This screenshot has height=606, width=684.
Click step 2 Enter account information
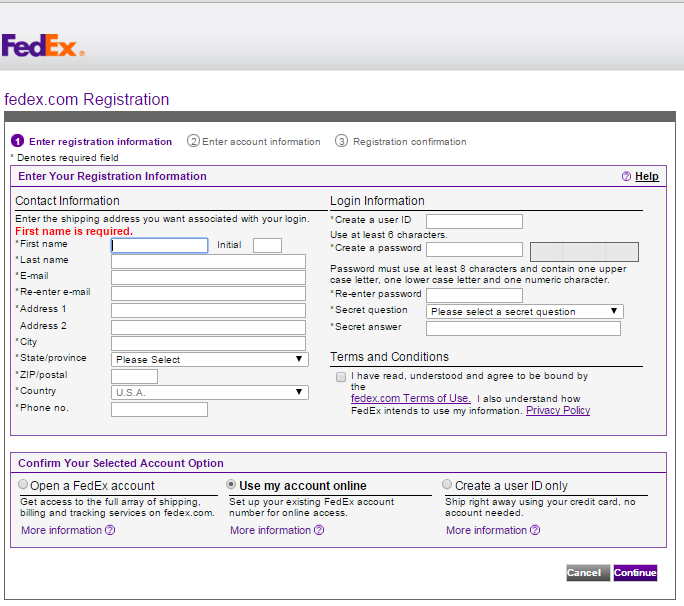click(x=254, y=142)
